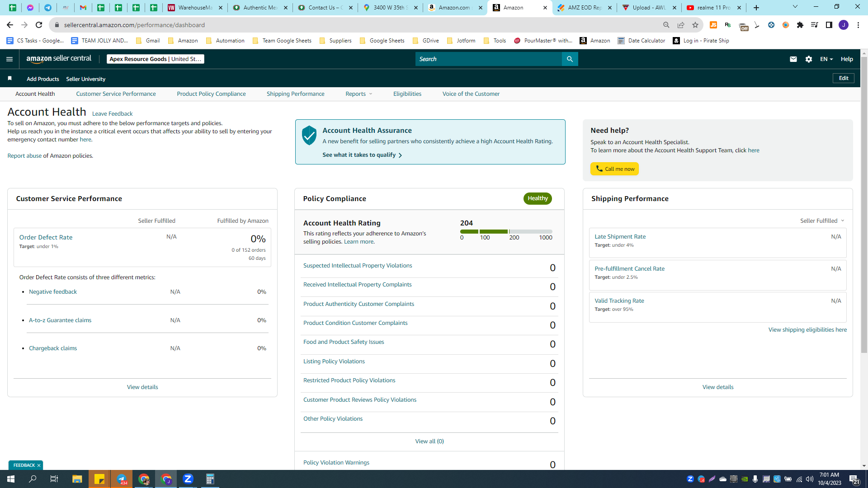Open the EN language dropdown

tap(826, 59)
